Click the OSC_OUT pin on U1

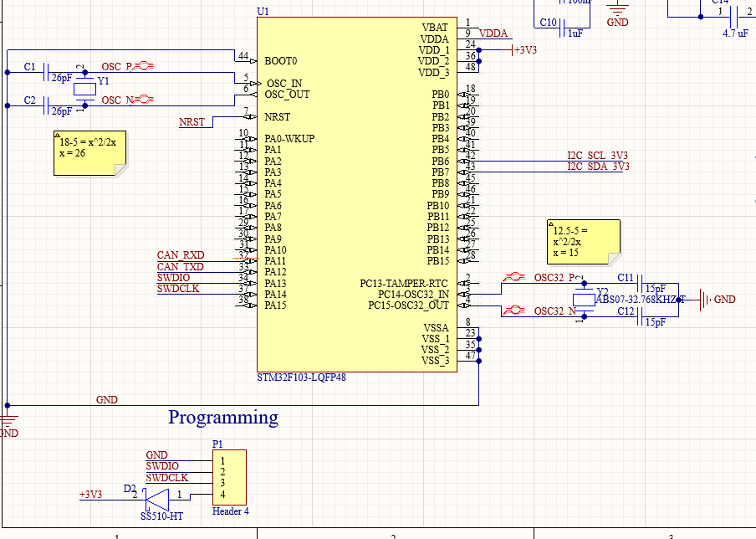(x=247, y=95)
